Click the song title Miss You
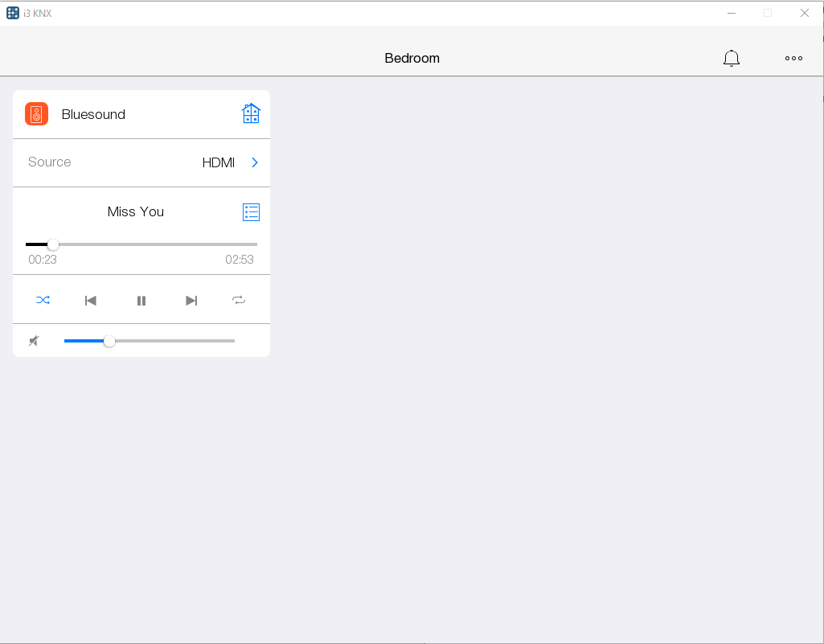This screenshot has height=644, width=824. 135,211
